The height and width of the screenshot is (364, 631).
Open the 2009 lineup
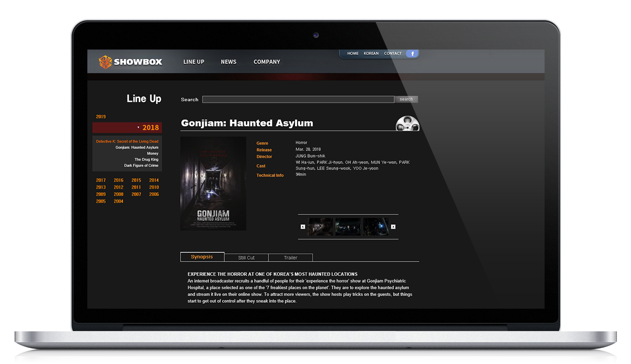pyautogui.click(x=101, y=195)
